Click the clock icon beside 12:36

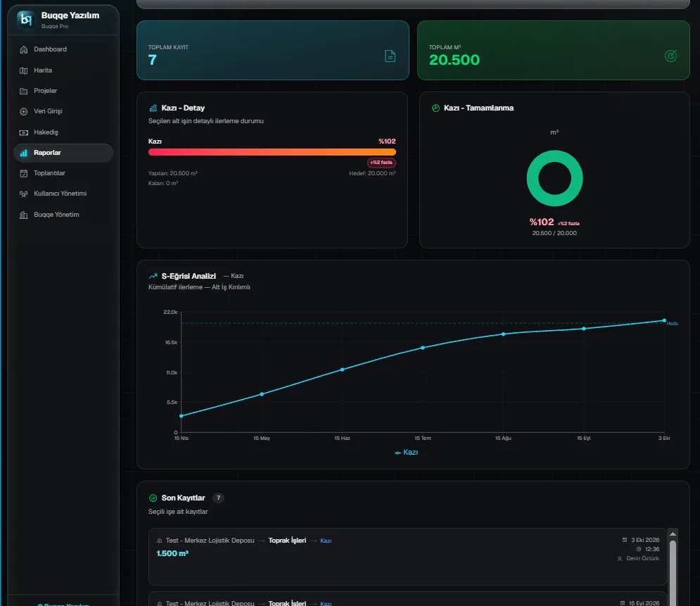pos(638,549)
